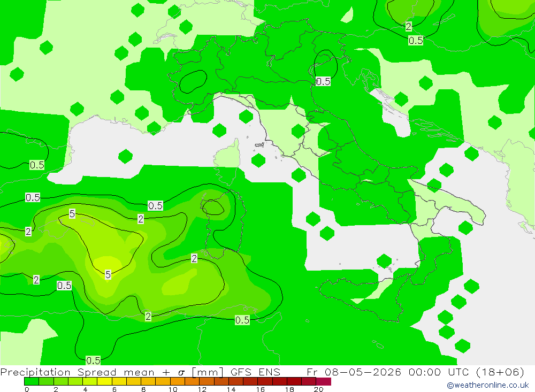The width and height of the screenshot is (535, 392).
Task: Click the '0.5' contour label below top-right '2'
Action: point(416,41)
